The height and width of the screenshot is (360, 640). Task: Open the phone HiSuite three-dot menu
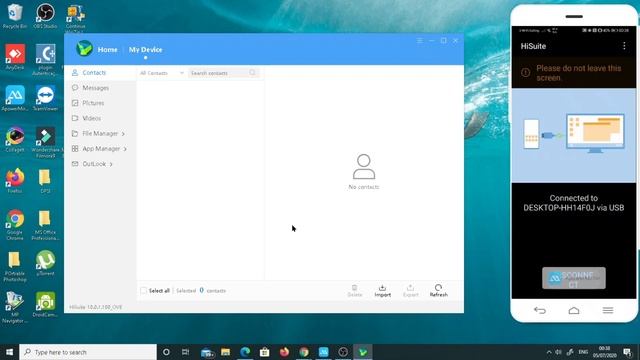624,46
